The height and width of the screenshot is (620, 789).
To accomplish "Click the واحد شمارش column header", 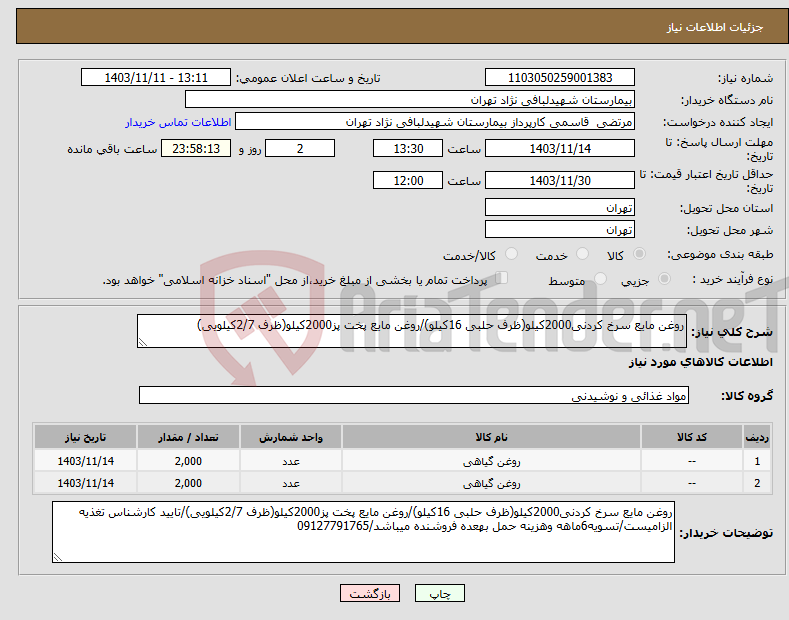I will [x=291, y=437].
